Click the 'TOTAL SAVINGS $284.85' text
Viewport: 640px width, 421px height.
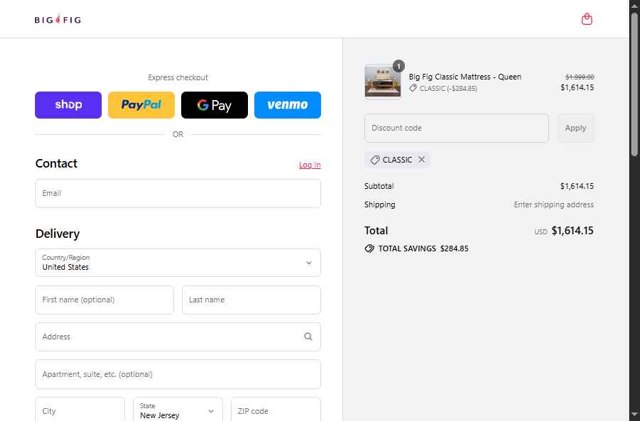pos(423,249)
